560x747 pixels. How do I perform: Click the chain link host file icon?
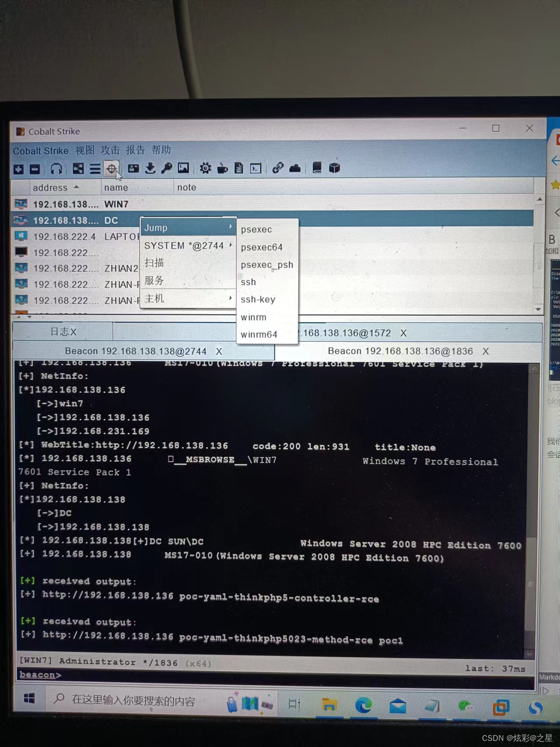[278, 168]
